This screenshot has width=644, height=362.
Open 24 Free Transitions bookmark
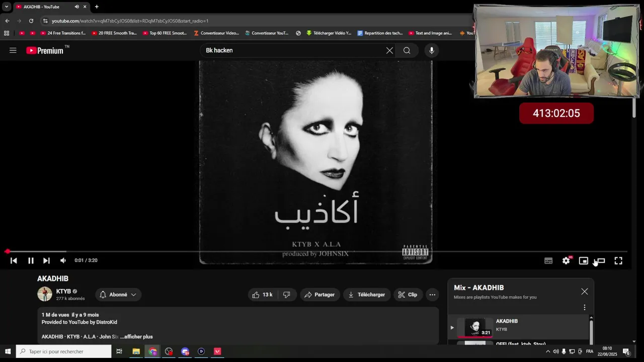click(63, 33)
